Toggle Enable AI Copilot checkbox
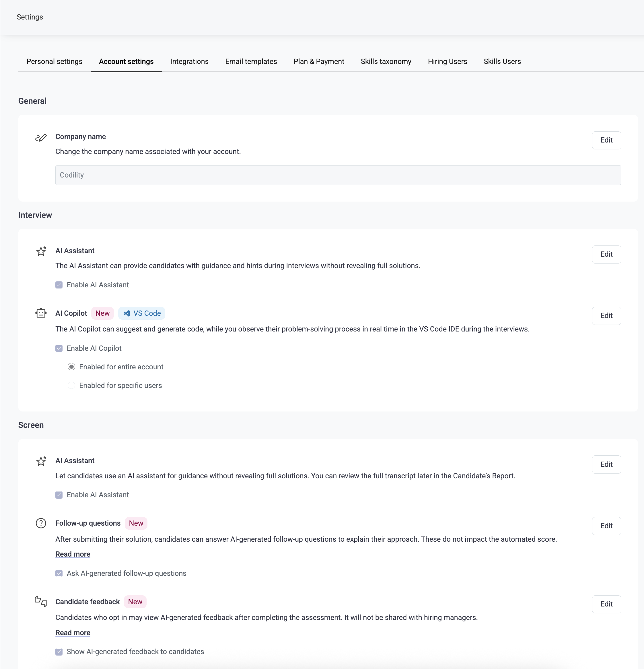Screen dimensions: 644x669 59,348
